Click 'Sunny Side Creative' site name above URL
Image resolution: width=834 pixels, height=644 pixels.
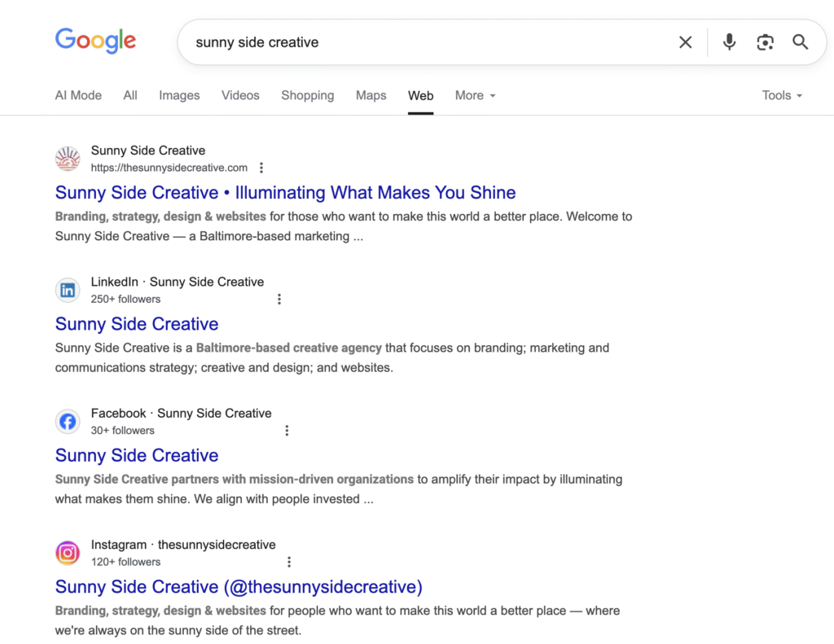pos(148,151)
